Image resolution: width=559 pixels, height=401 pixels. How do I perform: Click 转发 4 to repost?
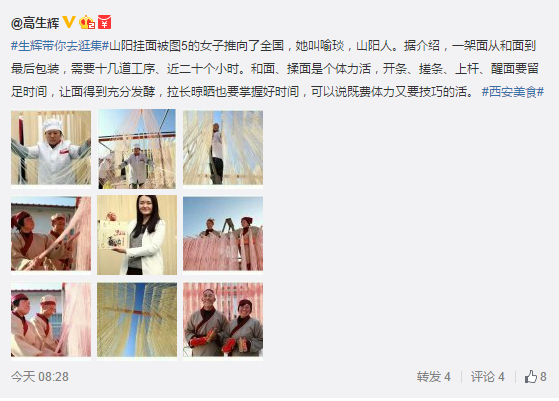click(x=434, y=376)
